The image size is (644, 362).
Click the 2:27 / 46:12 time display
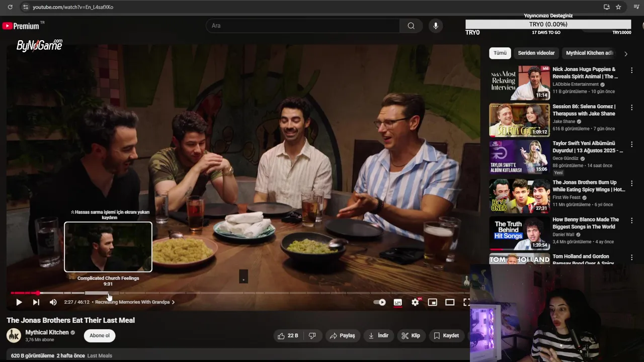click(x=76, y=302)
